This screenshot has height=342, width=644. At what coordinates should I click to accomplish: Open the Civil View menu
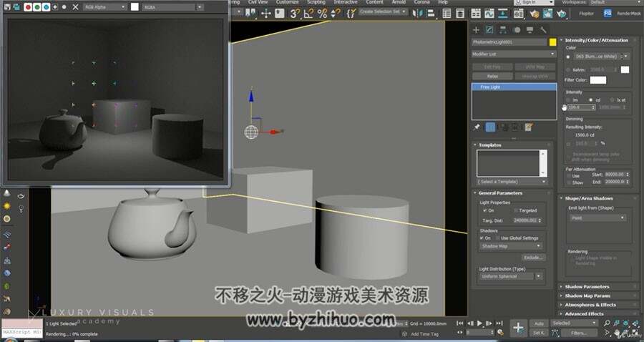click(x=258, y=2)
